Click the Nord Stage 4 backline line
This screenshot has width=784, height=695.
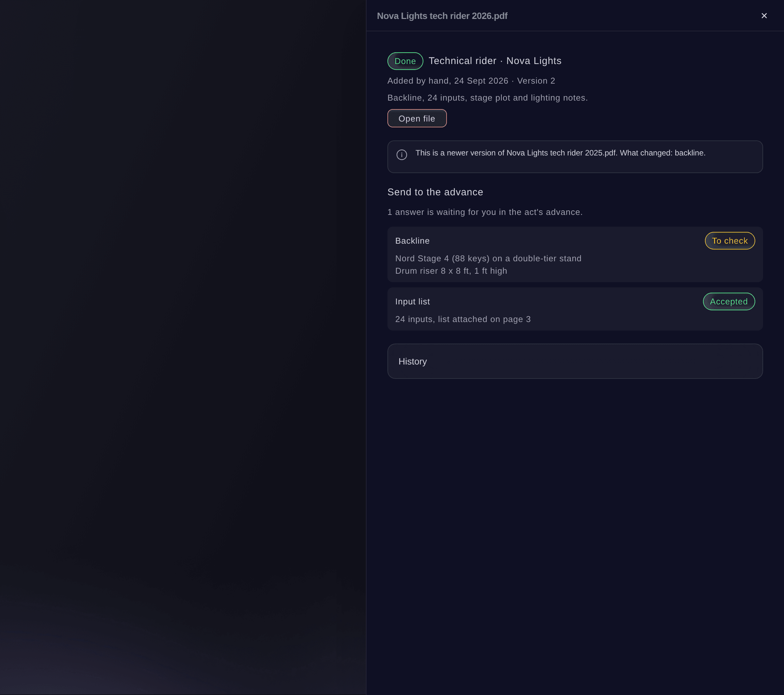click(x=488, y=259)
